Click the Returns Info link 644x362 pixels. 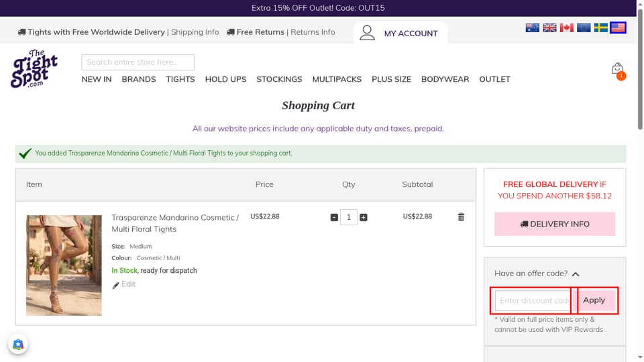pyautogui.click(x=313, y=32)
